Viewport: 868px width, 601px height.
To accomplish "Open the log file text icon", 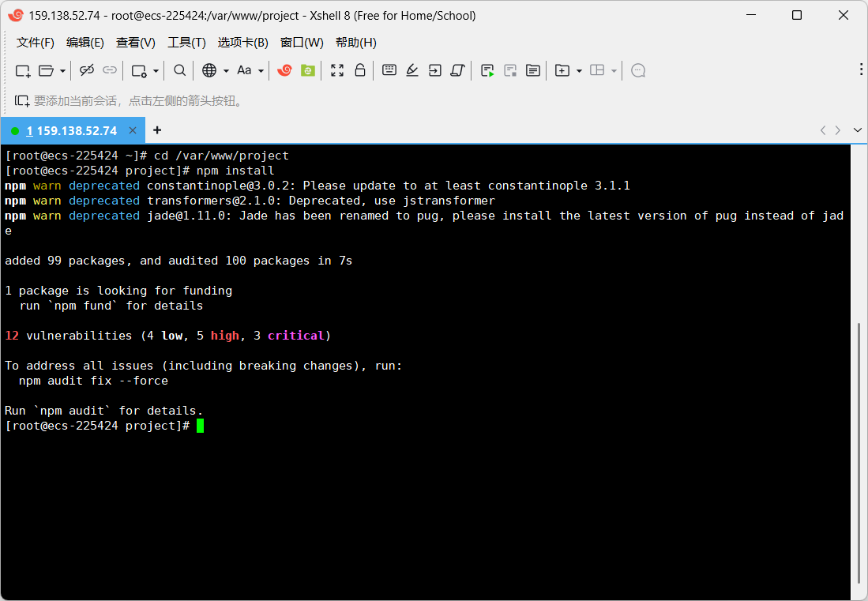I will point(533,70).
